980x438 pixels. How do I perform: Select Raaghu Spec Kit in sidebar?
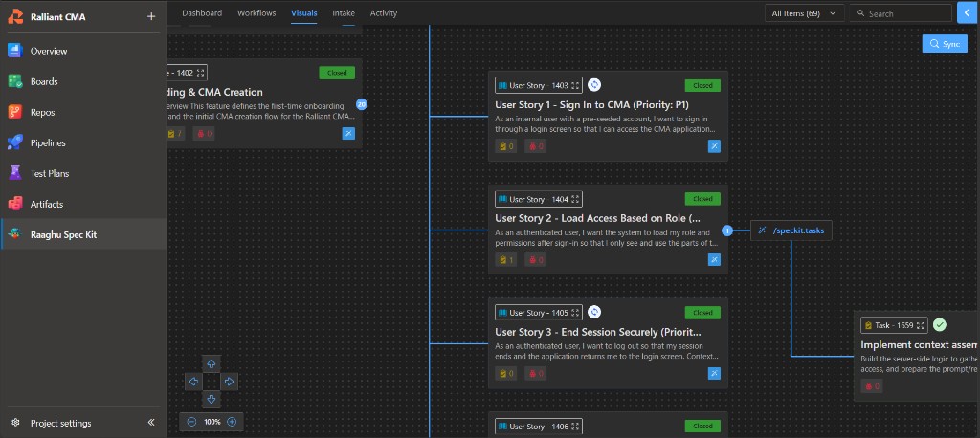coord(83,235)
